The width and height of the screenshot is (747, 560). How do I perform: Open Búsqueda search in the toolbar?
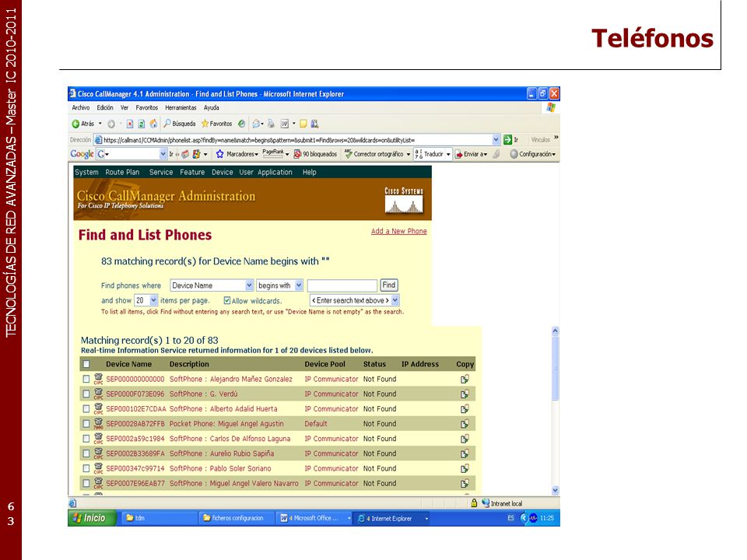tap(180, 124)
